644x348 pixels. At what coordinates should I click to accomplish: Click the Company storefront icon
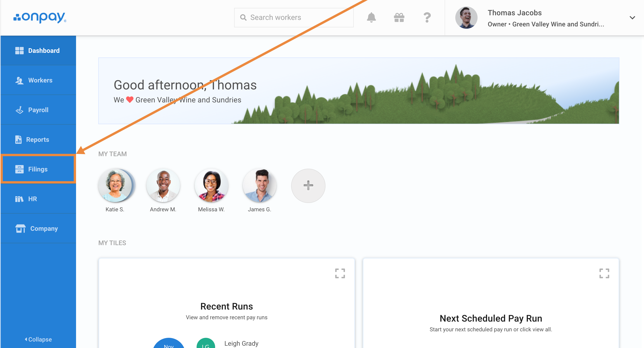(20, 228)
